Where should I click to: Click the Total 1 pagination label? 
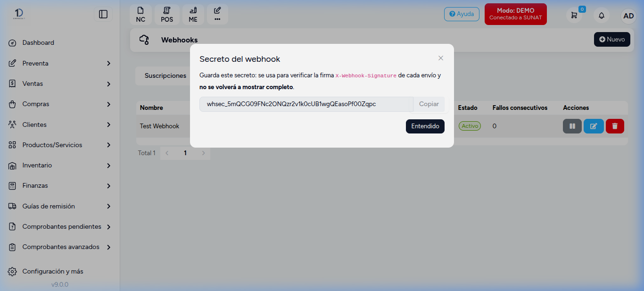point(147,153)
